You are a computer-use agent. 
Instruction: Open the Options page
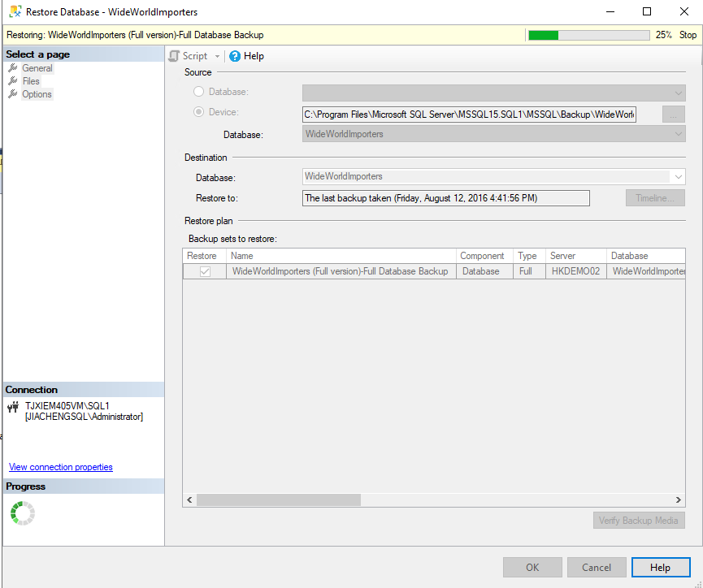(x=37, y=94)
